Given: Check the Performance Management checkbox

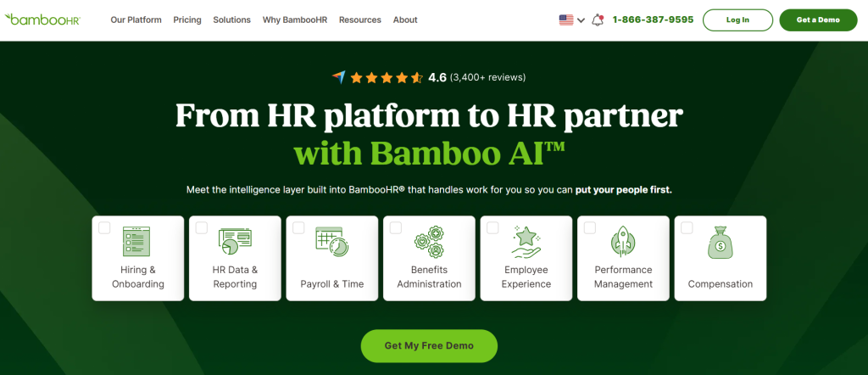Looking at the screenshot, I should (590, 227).
